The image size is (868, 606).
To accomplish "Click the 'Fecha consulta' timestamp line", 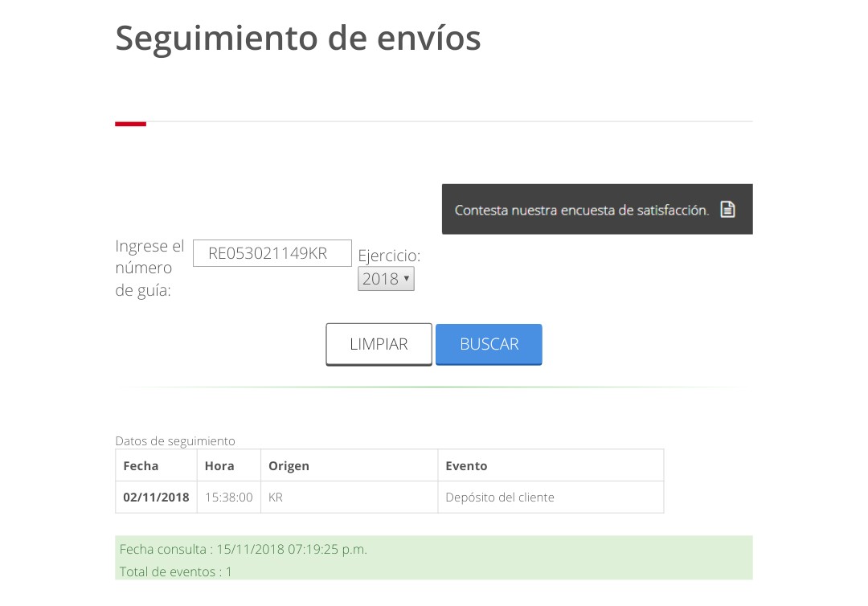I will [244, 549].
